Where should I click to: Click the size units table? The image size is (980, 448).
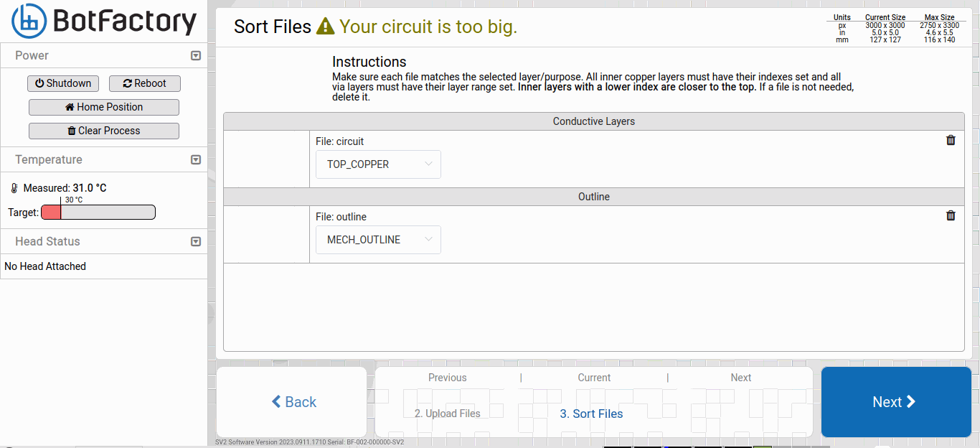[x=893, y=29]
